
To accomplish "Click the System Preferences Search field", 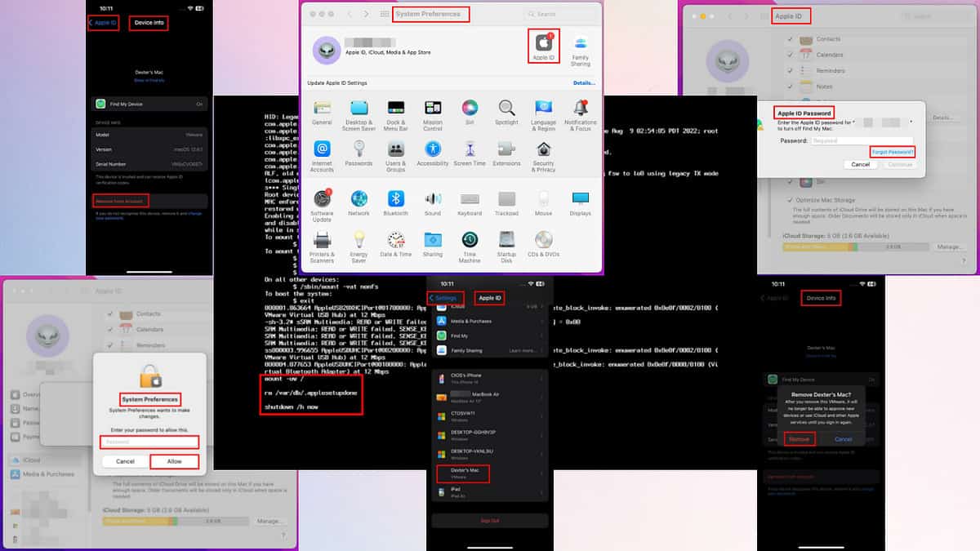I will tap(561, 14).
